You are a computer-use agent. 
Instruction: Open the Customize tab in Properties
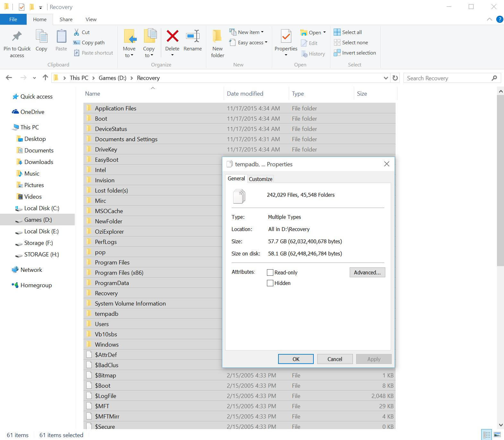tap(261, 179)
